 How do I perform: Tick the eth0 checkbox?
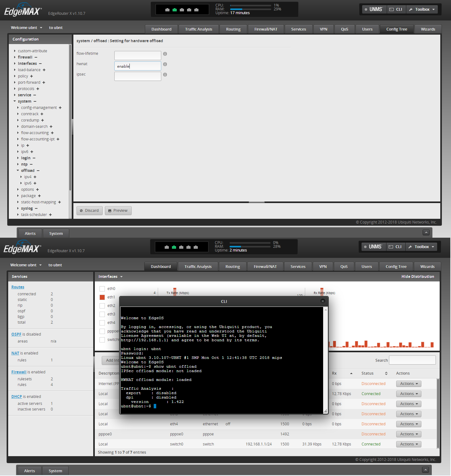point(102,289)
